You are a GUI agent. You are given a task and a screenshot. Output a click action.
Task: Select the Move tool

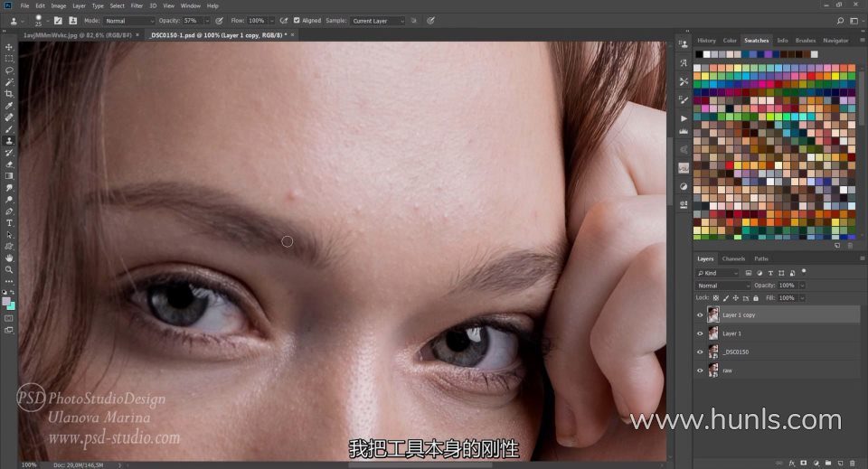tap(9, 47)
